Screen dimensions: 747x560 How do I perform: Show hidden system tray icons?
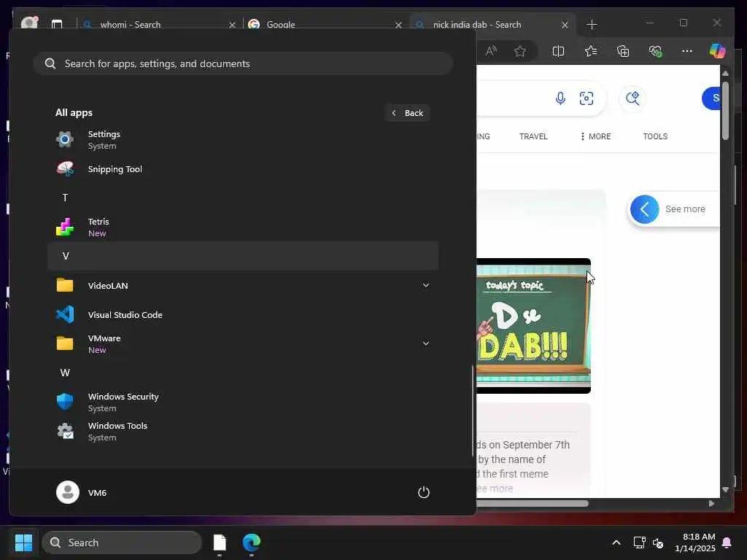pos(616,542)
